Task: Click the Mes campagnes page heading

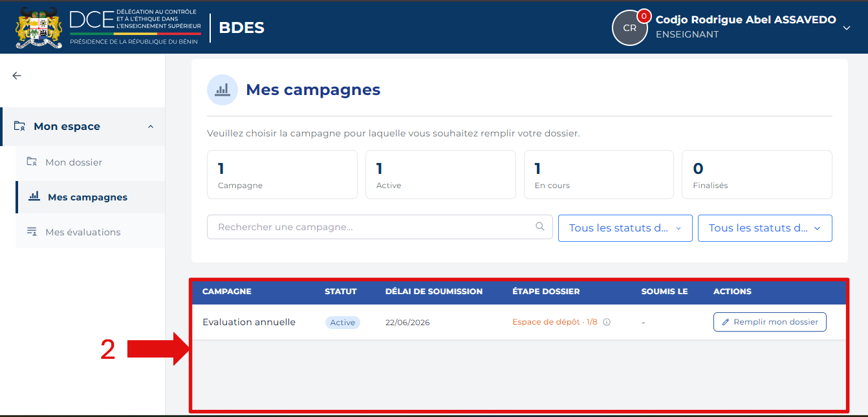Action: (313, 90)
